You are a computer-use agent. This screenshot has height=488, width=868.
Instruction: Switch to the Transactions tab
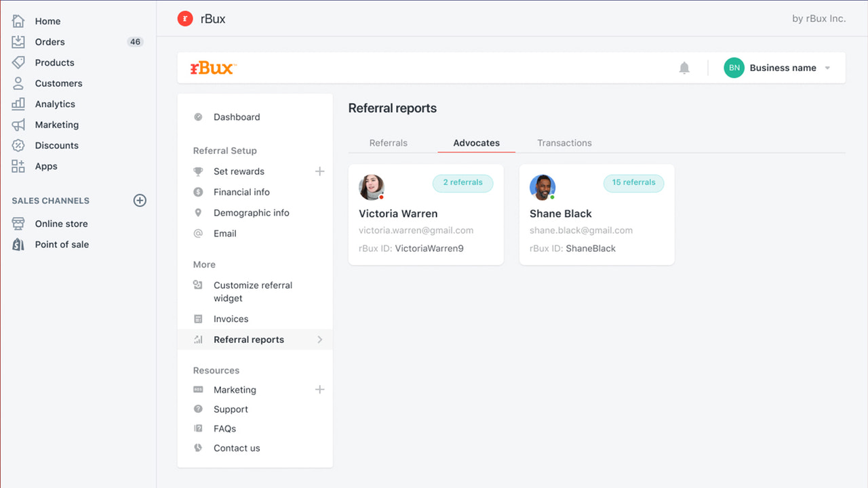[x=564, y=143]
